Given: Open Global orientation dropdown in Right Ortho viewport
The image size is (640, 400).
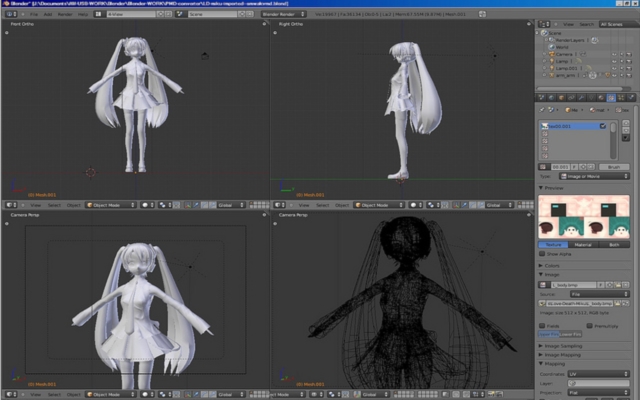Looking at the screenshot, I should pos(498,205).
